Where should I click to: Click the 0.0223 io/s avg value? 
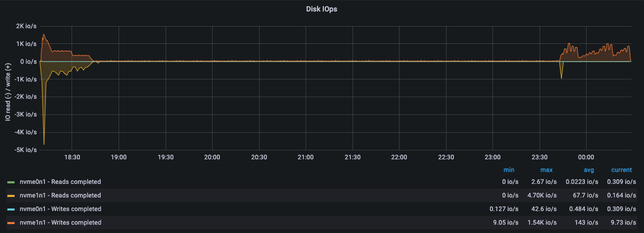581,182
